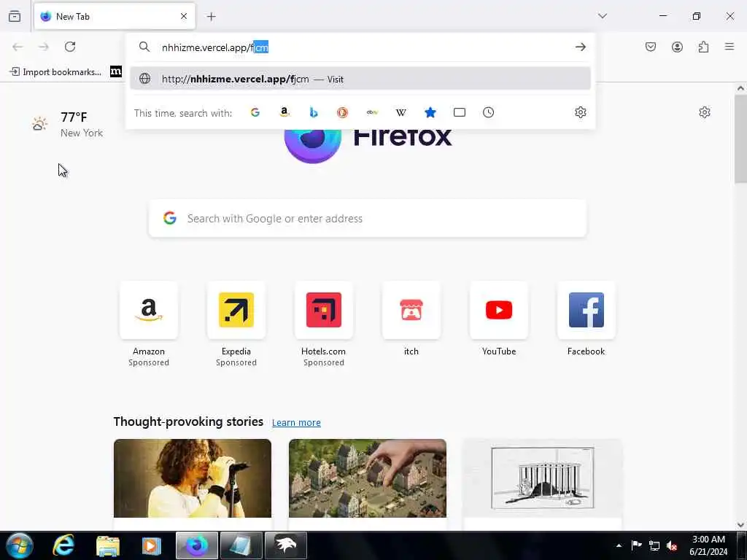Open the Windows Start button

coord(20,545)
